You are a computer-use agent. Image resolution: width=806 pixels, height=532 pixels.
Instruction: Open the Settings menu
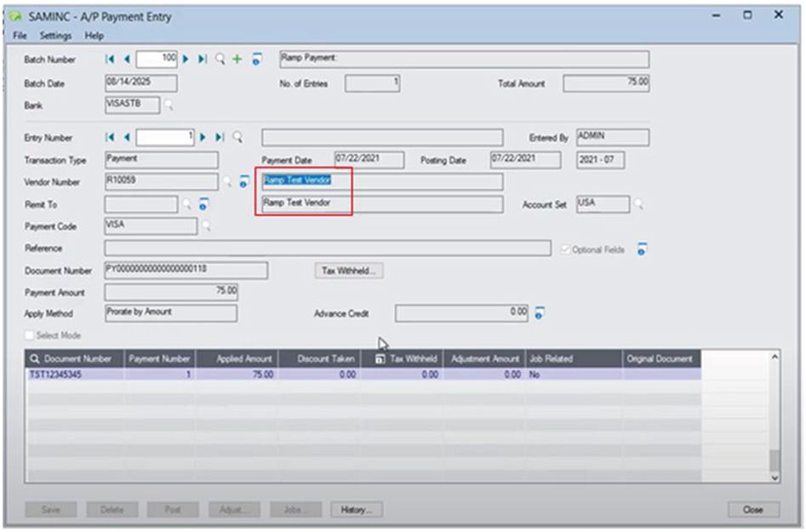(x=55, y=36)
